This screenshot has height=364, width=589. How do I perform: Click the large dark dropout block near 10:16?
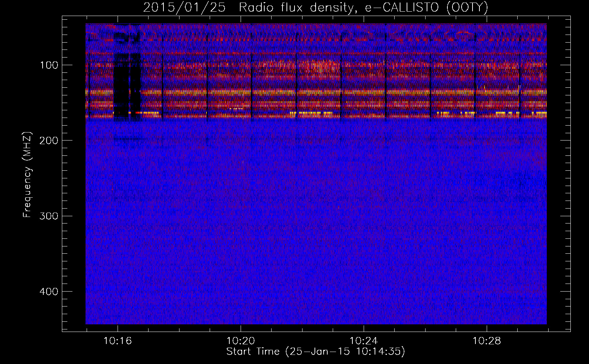click(x=127, y=87)
